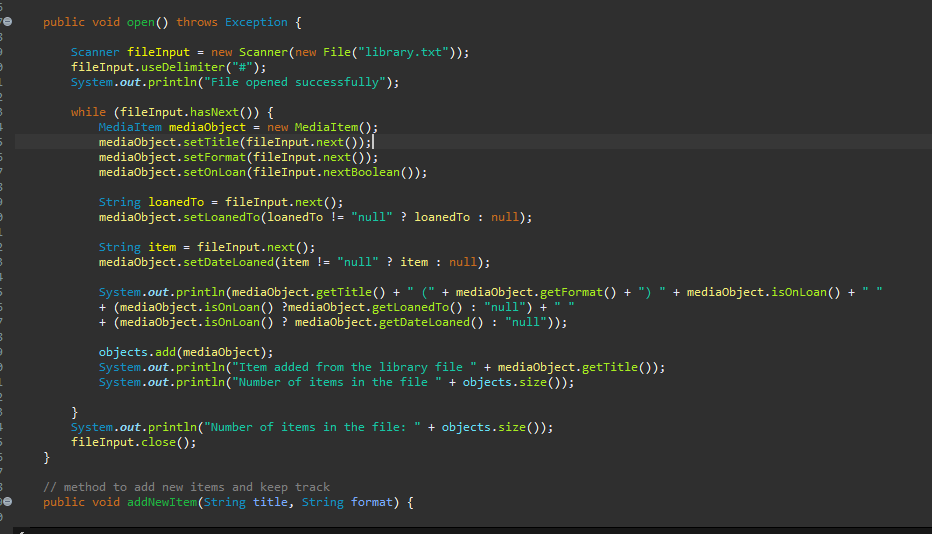Place cursor on "library.txt" string literal
Image resolution: width=932 pixels, height=534 pixels.
click(404, 52)
